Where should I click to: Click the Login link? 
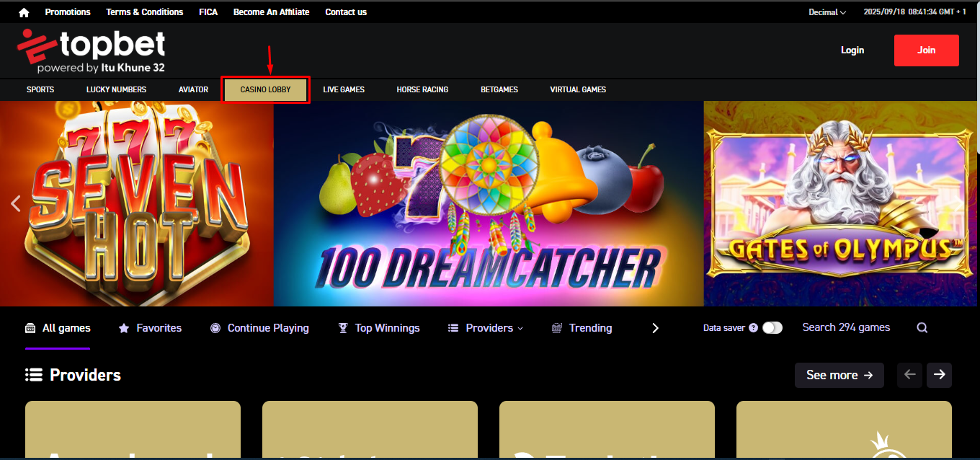[x=852, y=50]
